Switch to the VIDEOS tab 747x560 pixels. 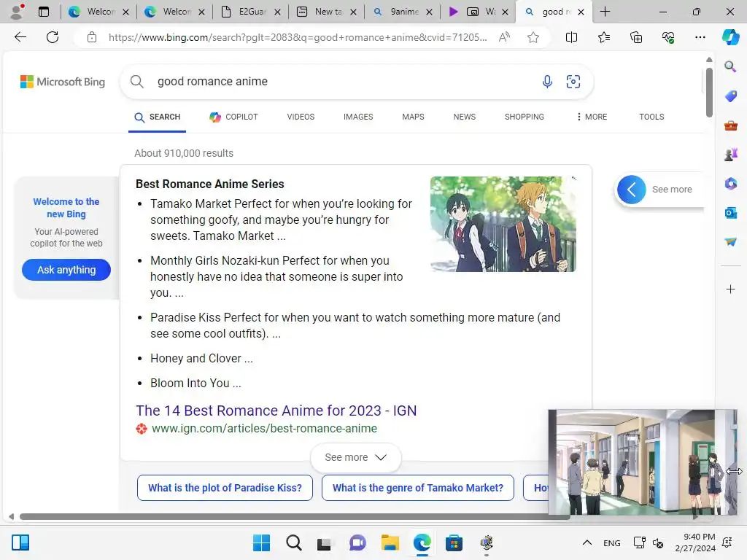click(x=301, y=117)
